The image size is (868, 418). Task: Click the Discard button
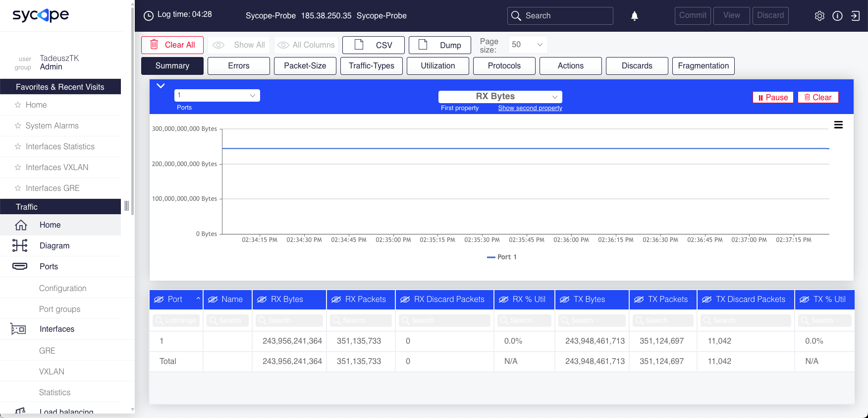(x=770, y=15)
